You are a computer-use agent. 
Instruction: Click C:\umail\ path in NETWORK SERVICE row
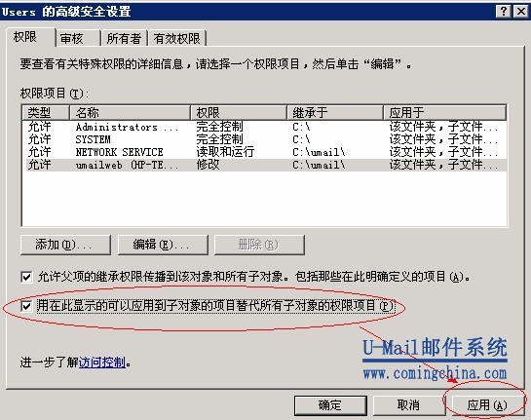319,152
